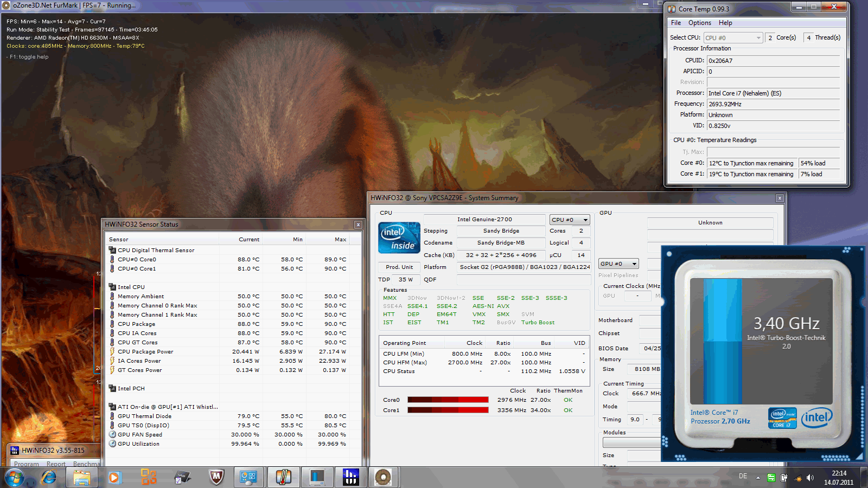Click the green sync tray icon
This screenshot has height=488, width=868.
tap(771, 478)
